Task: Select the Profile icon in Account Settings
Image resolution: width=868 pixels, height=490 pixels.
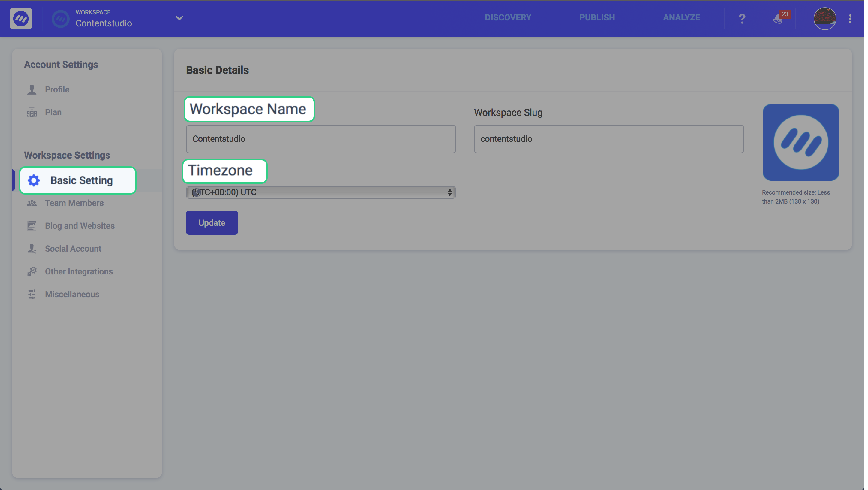Action: (x=32, y=89)
